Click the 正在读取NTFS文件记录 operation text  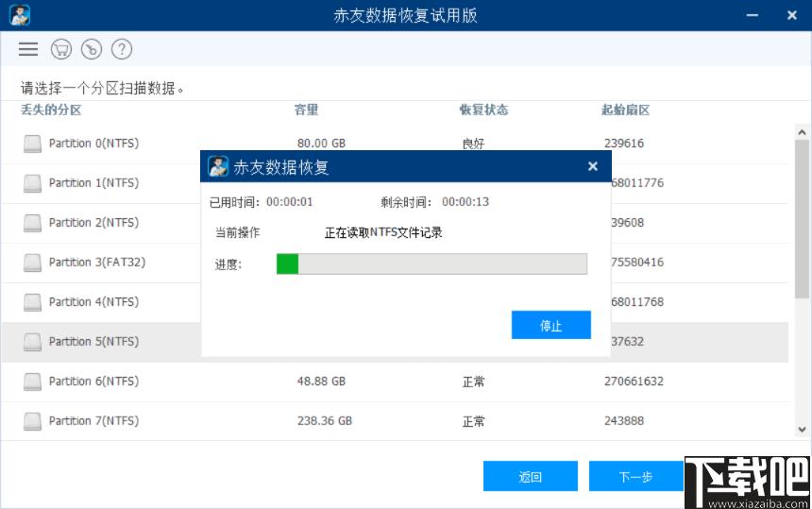(x=383, y=232)
